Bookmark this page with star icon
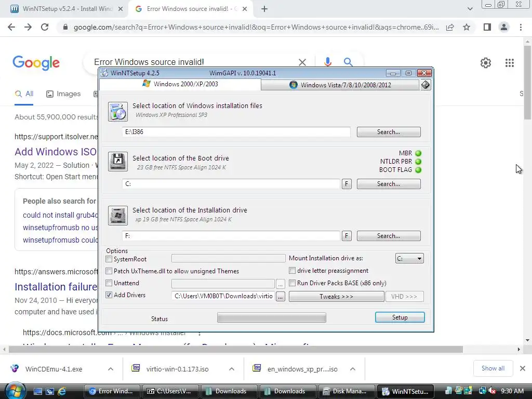Image resolution: width=532 pixels, height=399 pixels. (467, 27)
